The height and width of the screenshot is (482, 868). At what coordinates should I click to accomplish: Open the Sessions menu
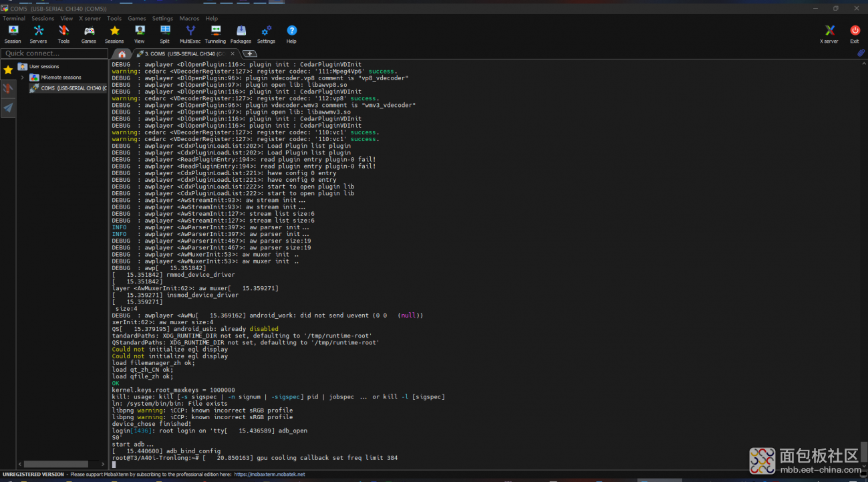point(43,19)
